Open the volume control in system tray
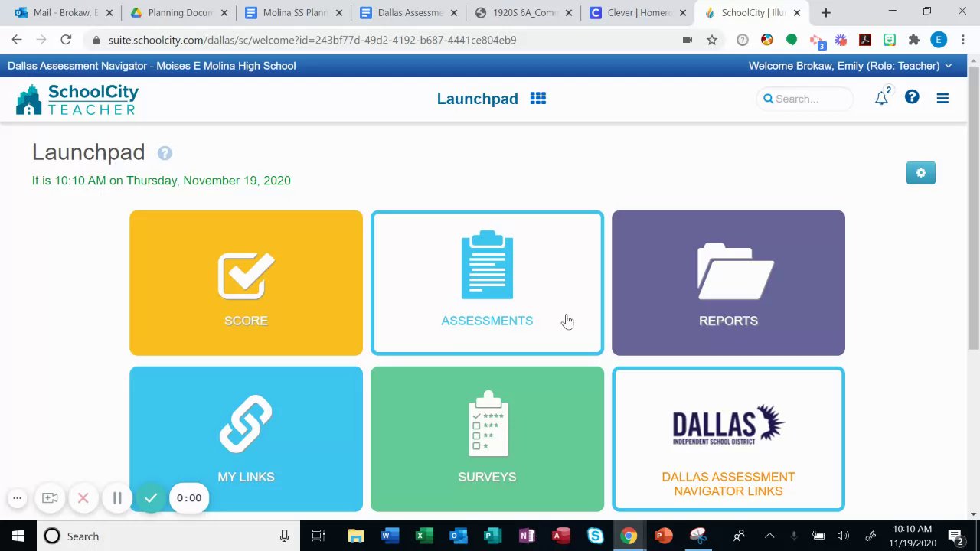980x551 pixels. (843, 536)
